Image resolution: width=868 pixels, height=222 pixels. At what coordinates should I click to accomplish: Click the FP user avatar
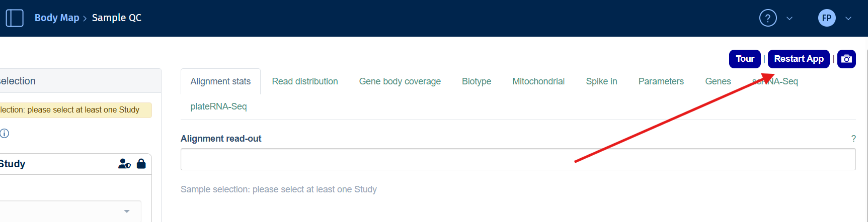point(826,18)
